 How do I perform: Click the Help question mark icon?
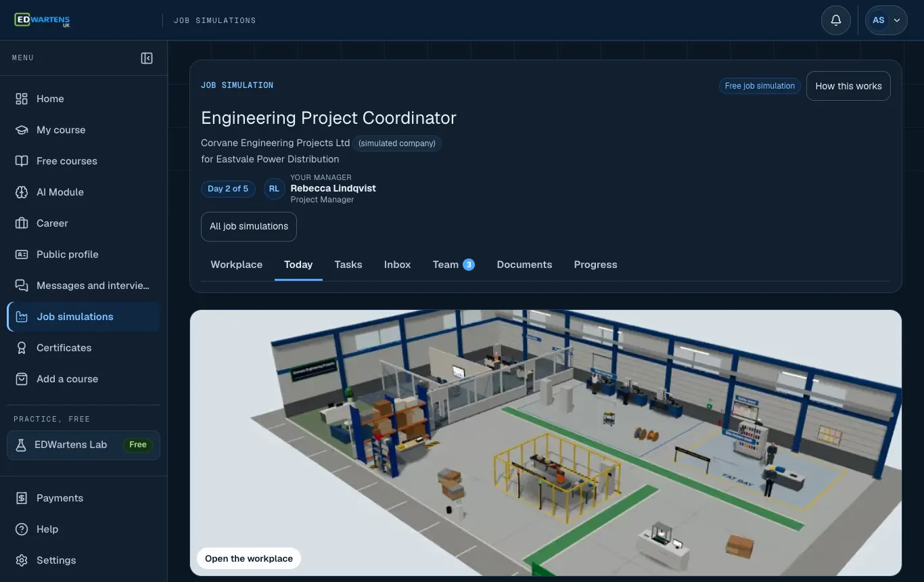22,529
